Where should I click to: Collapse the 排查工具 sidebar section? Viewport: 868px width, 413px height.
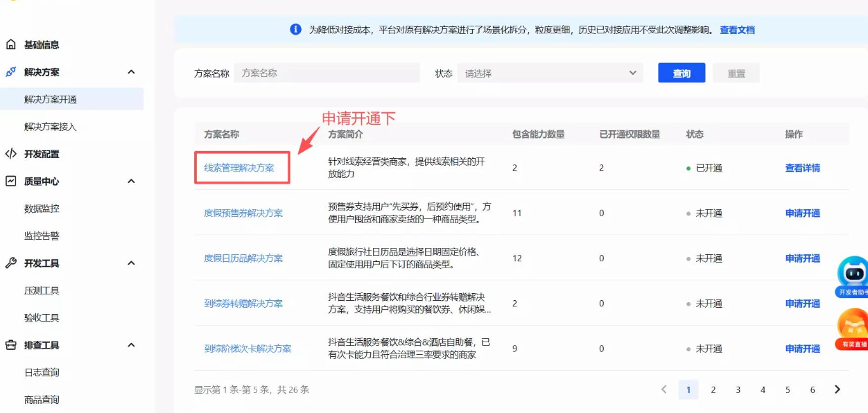pyautogui.click(x=131, y=345)
